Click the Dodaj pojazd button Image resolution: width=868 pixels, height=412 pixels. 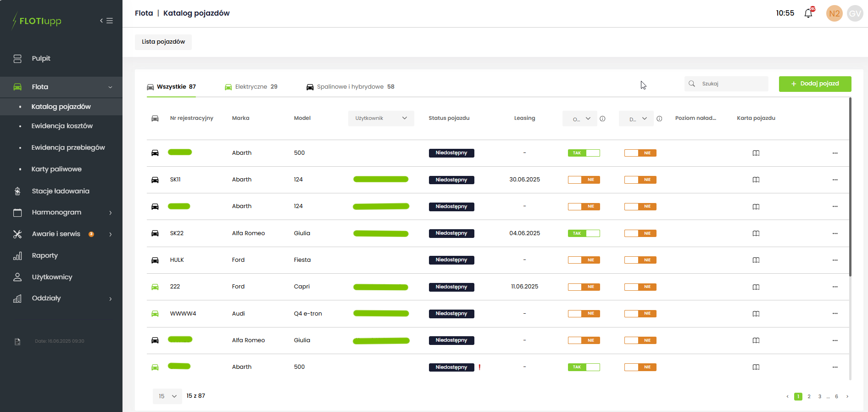tap(815, 84)
